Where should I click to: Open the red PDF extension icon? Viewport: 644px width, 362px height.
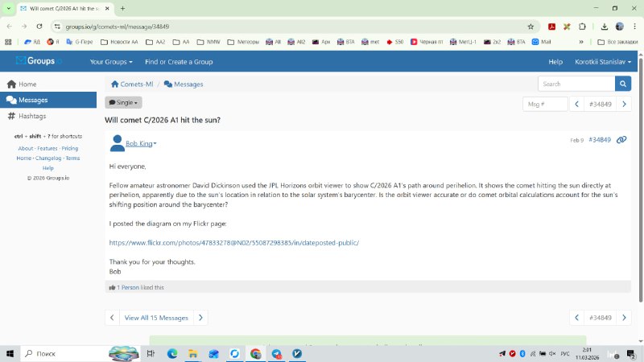[x=551, y=27]
